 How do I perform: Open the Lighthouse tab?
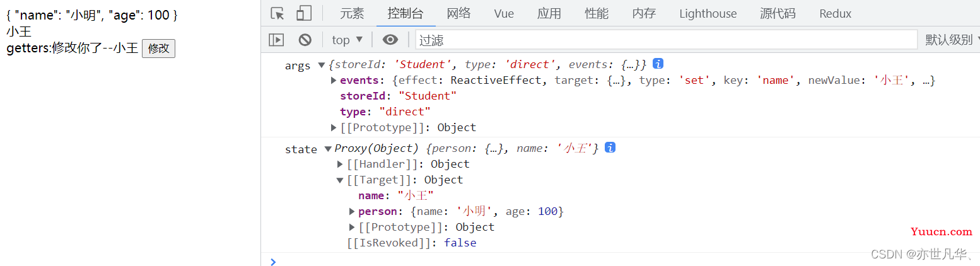708,13
